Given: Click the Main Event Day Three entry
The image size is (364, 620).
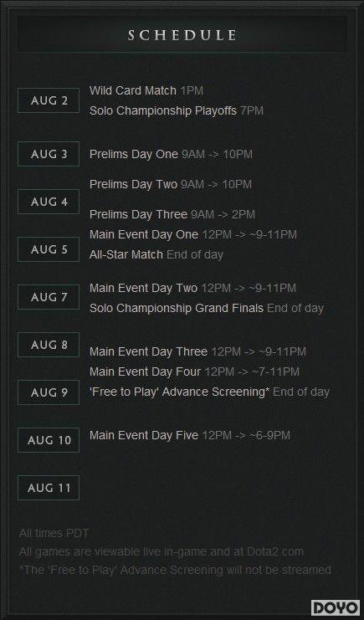Looking at the screenshot, I should click(197, 351).
